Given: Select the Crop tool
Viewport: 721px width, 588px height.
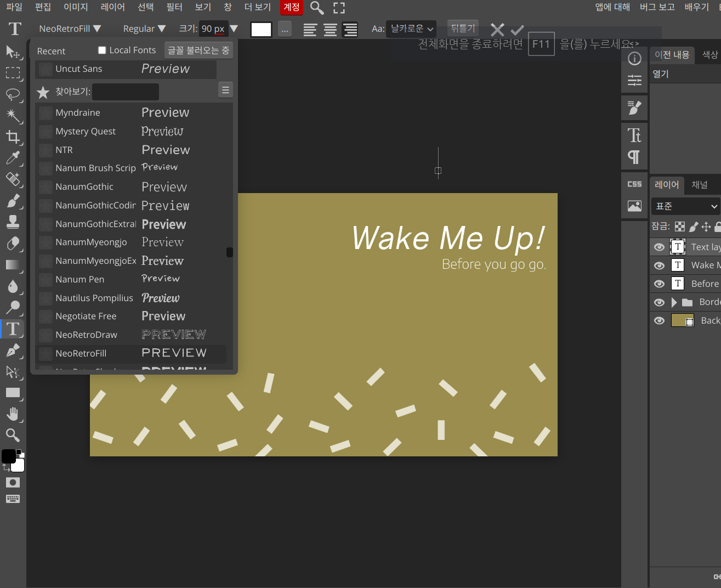Looking at the screenshot, I should 13,137.
